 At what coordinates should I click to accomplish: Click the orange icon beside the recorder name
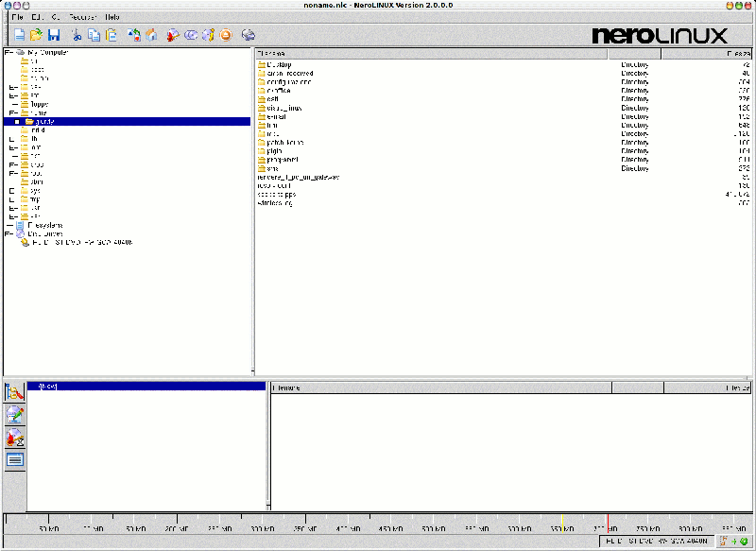point(723,542)
